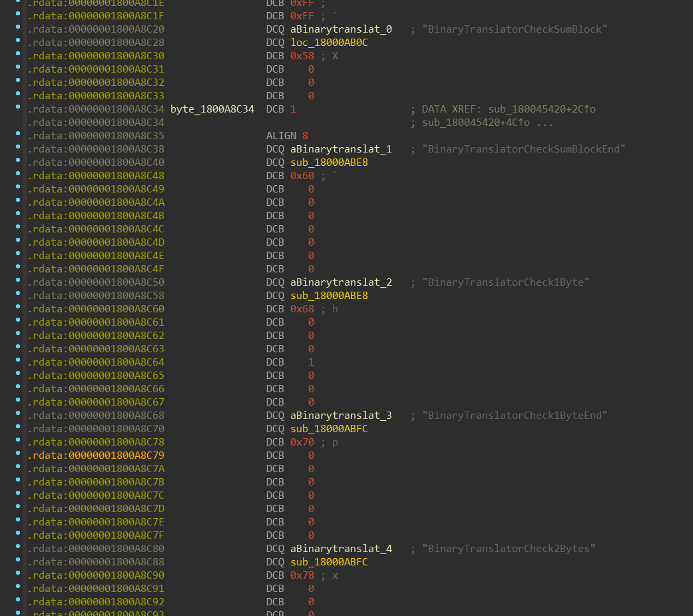The height and width of the screenshot is (616, 693).
Task: Click the breakpoint dot beside address 1800A8C80
Action: tap(18, 546)
